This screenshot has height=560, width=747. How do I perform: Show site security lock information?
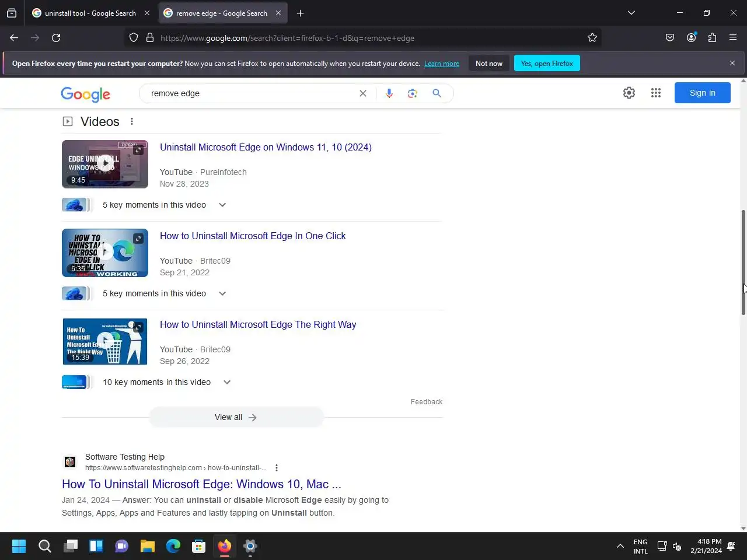150,38
